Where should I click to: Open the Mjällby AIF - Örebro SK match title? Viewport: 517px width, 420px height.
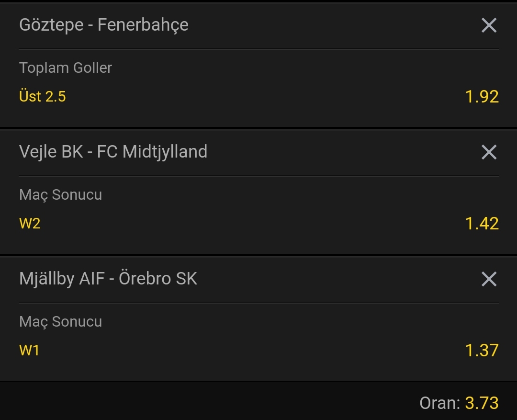point(108,279)
